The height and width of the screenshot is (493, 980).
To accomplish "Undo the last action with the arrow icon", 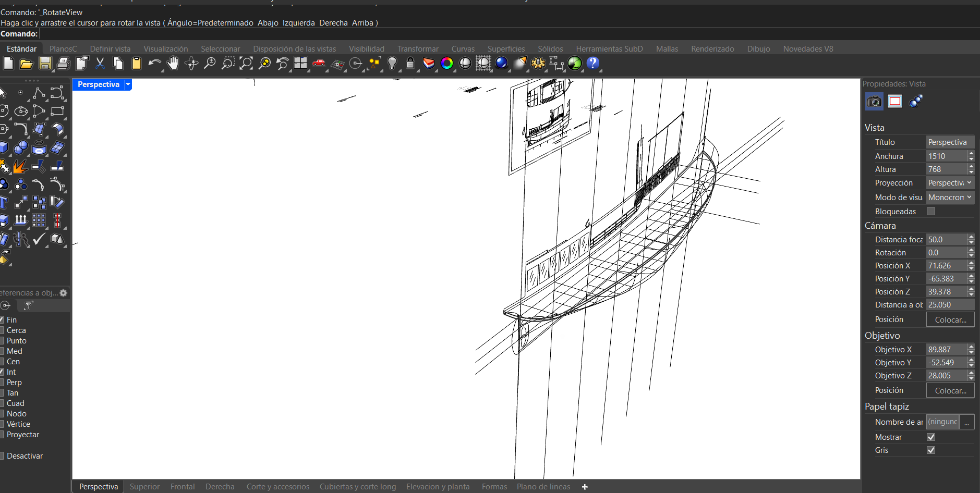I will 155,64.
